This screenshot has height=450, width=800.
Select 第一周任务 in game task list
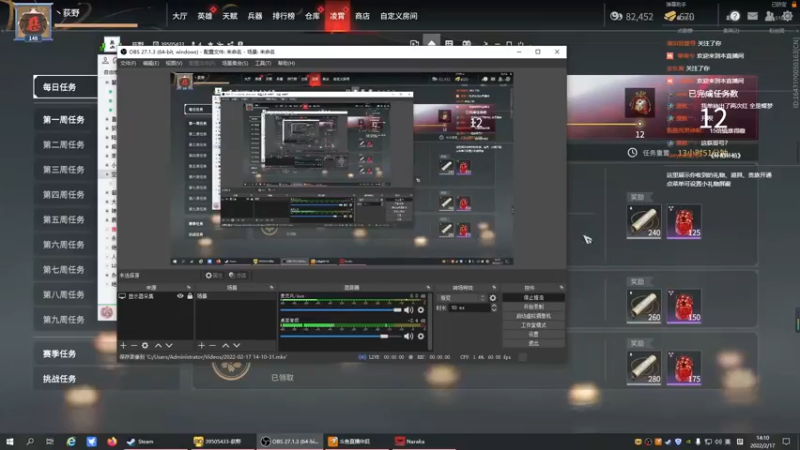pos(65,120)
